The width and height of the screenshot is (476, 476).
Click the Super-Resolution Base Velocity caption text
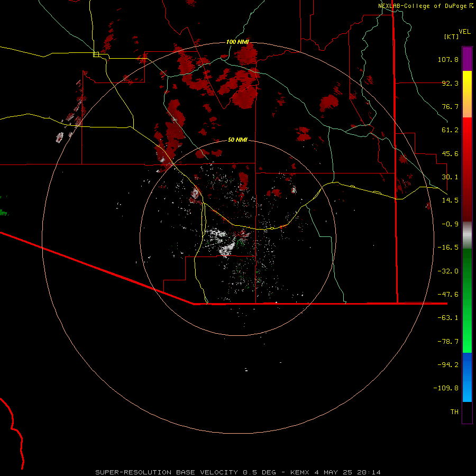tap(237, 472)
